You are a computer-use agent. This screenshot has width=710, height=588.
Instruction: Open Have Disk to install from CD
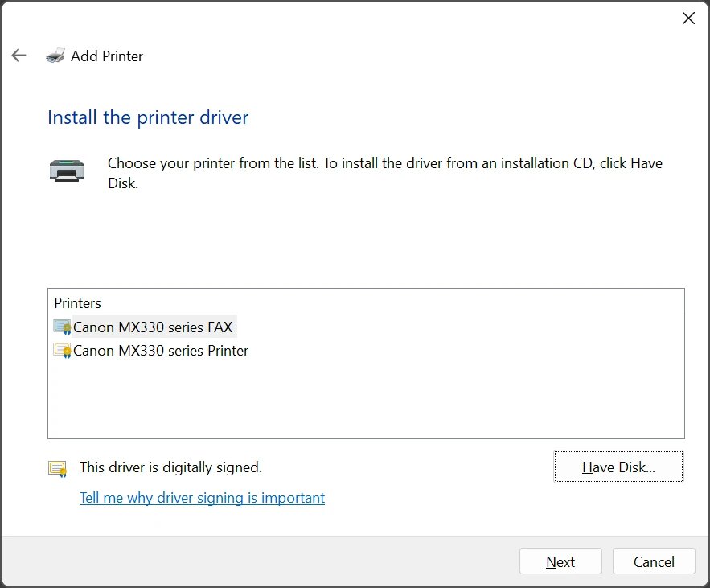pos(618,467)
